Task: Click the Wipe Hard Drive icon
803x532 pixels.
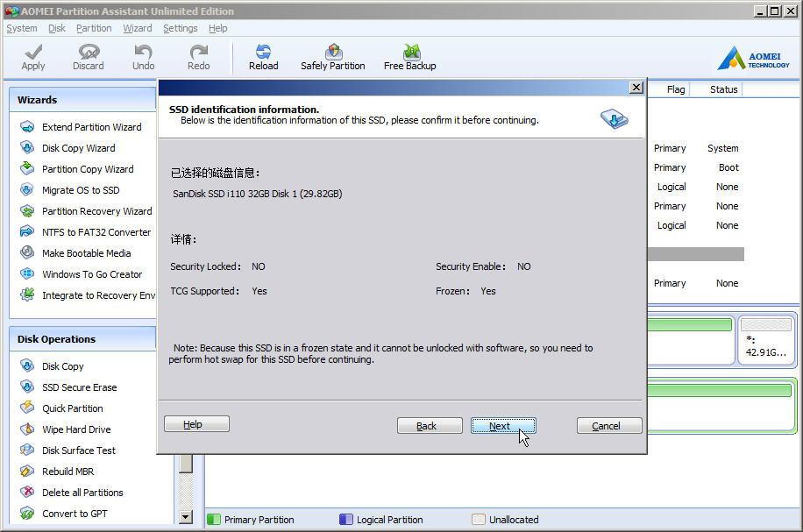Action: (27, 429)
